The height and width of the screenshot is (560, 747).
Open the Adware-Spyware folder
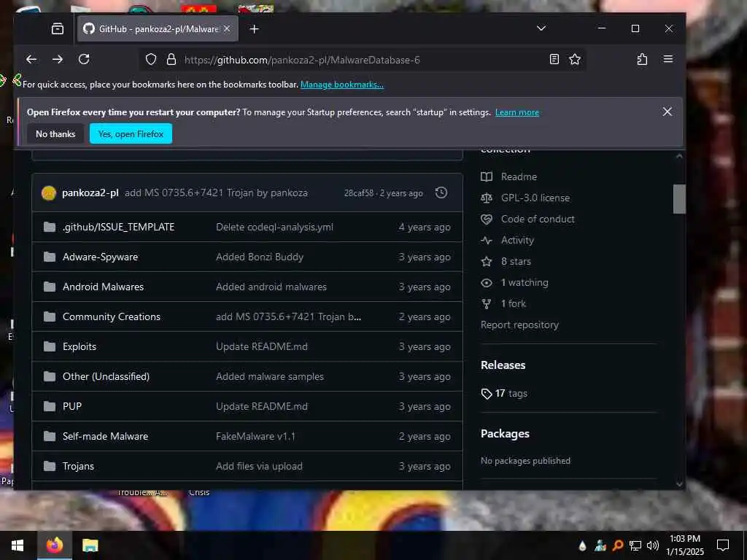[x=100, y=257]
